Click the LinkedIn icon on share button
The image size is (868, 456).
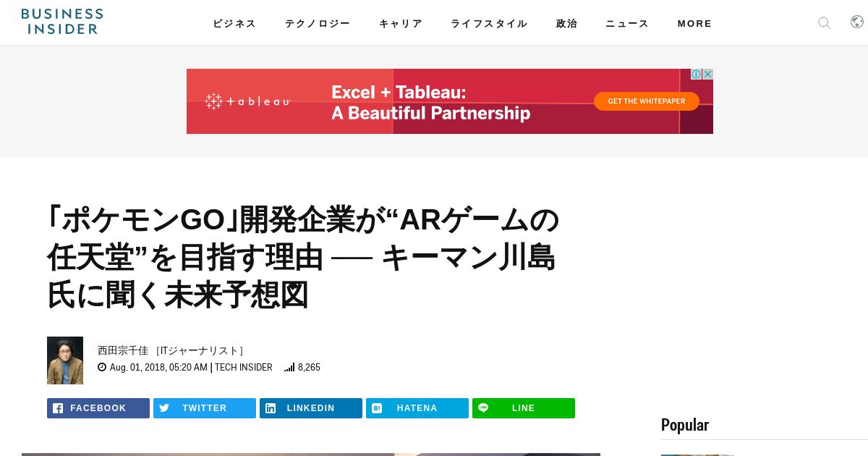tap(271, 408)
